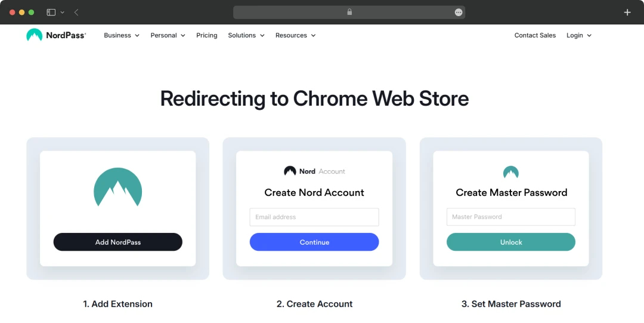Click the '3. Set Master Password' caption
Screen dimensions: 644x323
[x=511, y=304]
